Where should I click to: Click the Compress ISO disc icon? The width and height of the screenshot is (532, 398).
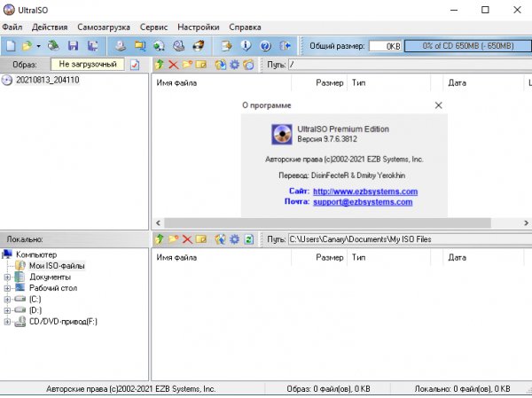click(x=179, y=45)
